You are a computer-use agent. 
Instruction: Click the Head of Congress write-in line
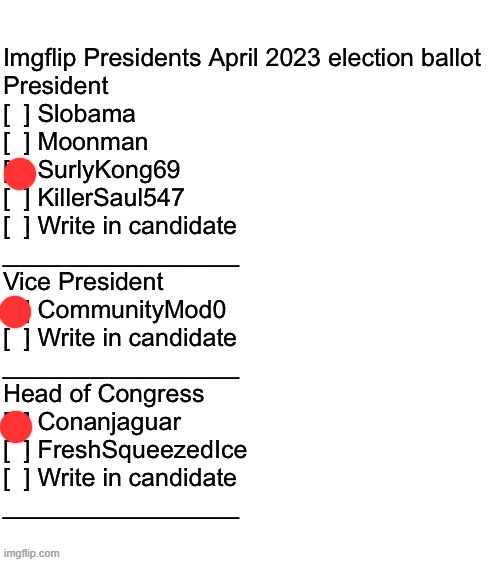click(121, 518)
